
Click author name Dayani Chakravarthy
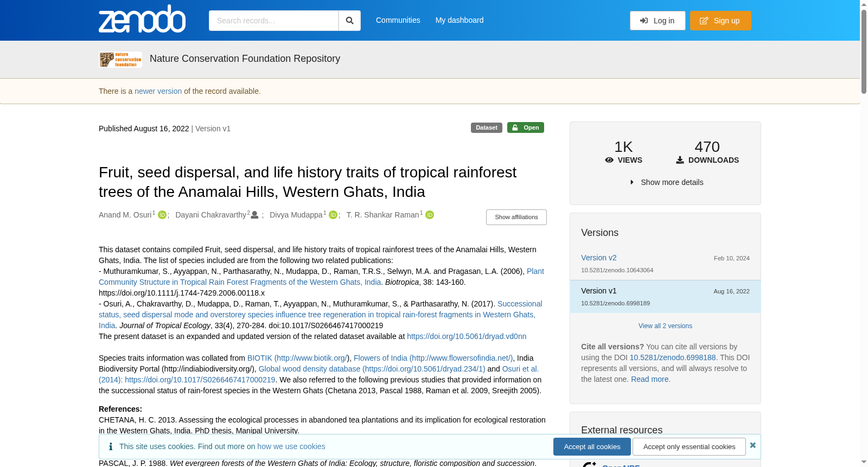pyautogui.click(x=211, y=215)
